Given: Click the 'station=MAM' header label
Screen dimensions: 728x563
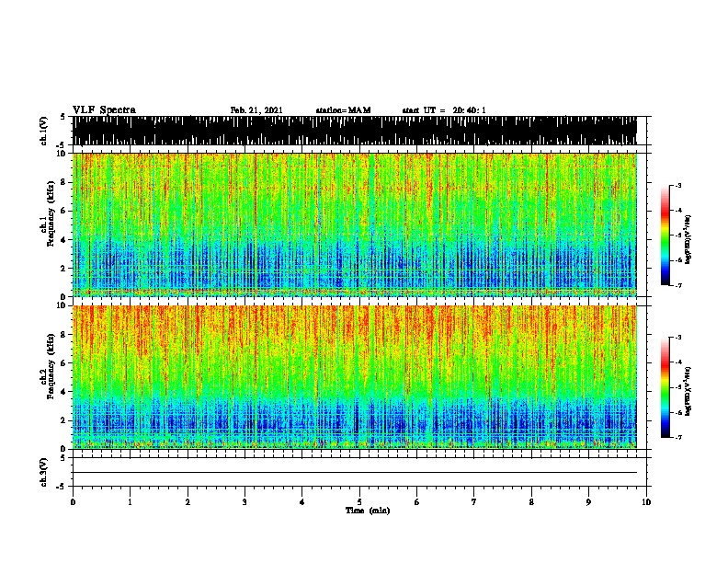Looking at the screenshot, I should tap(343, 110).
